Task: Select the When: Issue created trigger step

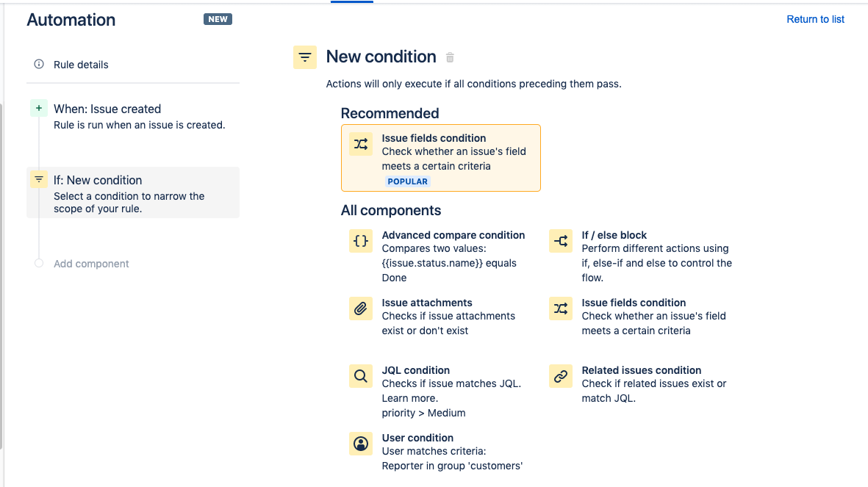Action: point(107,108)
